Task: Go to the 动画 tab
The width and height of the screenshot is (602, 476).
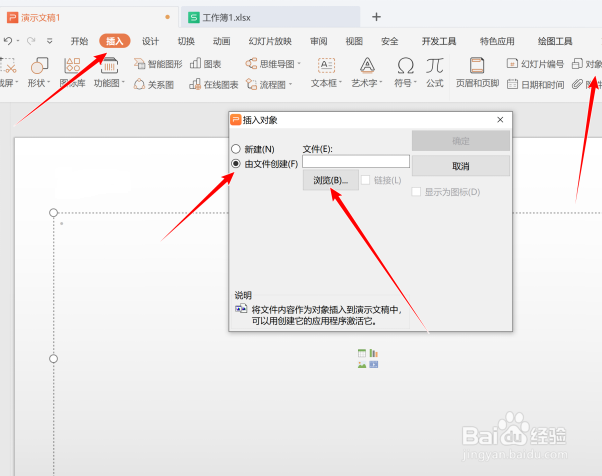Action: coord(222,41)
